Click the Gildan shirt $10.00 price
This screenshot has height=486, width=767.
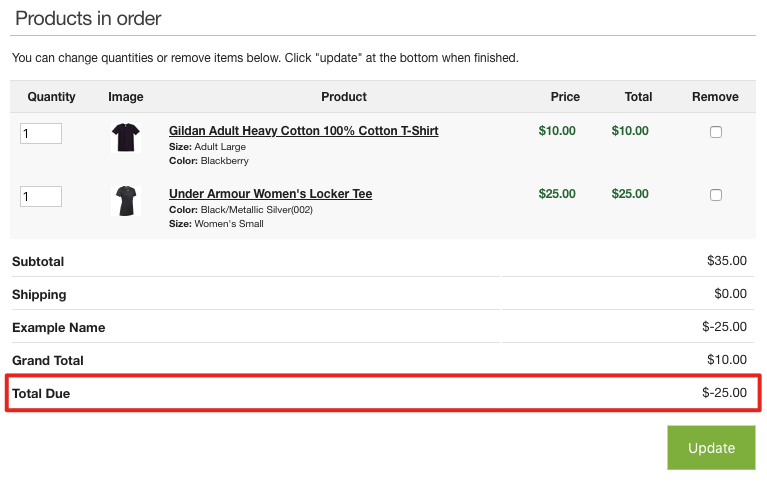pyautogui.click(x=557, y=131)
